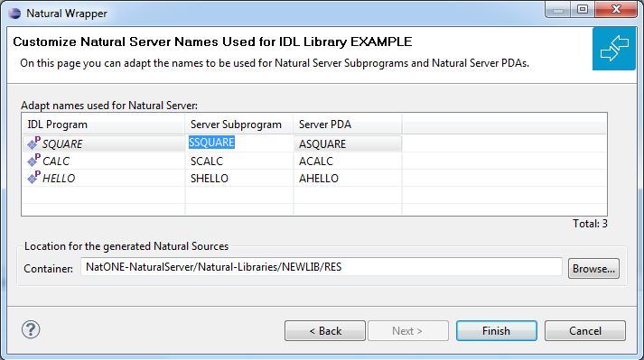
Task: Click the disabled Next > button
Action: (x=408, y=331)
